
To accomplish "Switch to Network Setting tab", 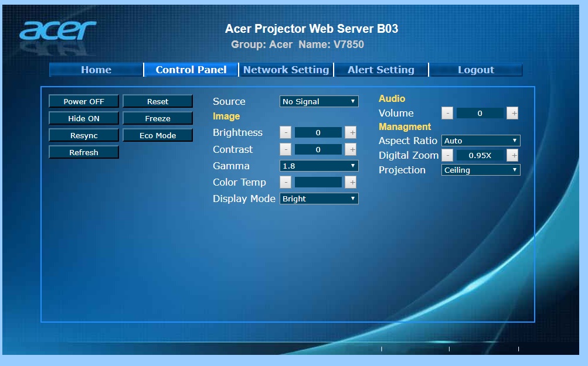I will (x=285, y=70).
